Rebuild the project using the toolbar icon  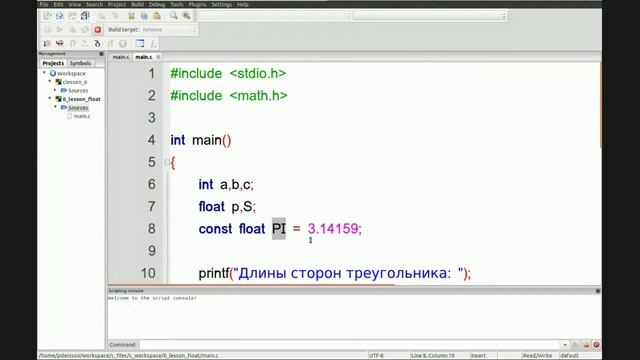point(85,30)
